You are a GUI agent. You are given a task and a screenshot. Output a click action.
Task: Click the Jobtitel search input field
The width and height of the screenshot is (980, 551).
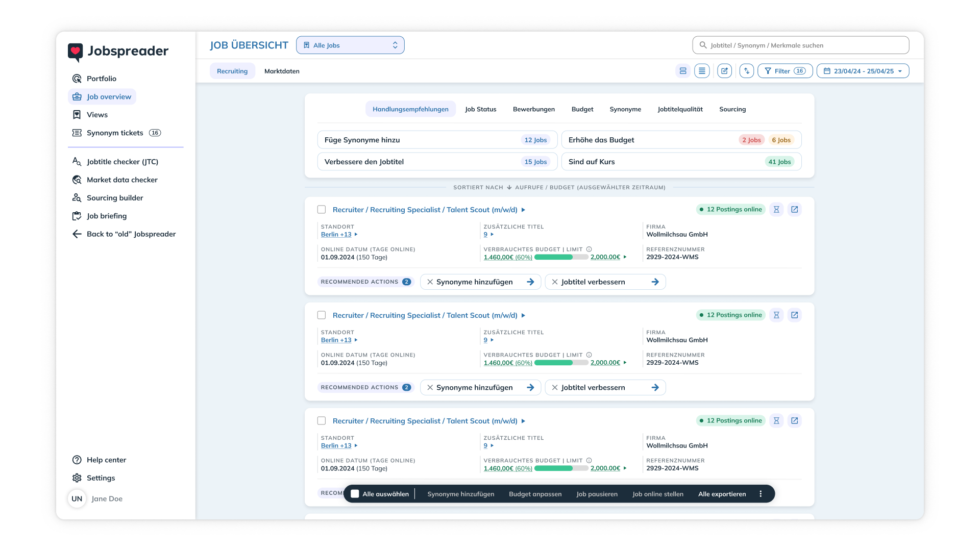800,45
